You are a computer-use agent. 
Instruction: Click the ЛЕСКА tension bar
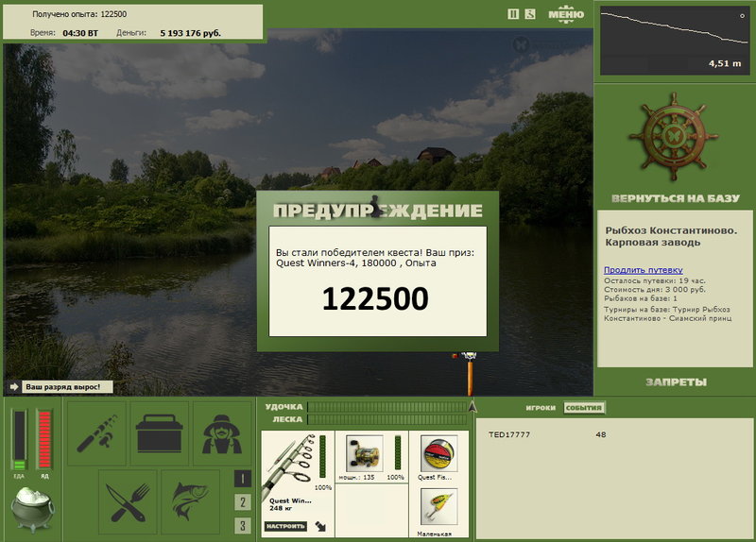point(387,419)
